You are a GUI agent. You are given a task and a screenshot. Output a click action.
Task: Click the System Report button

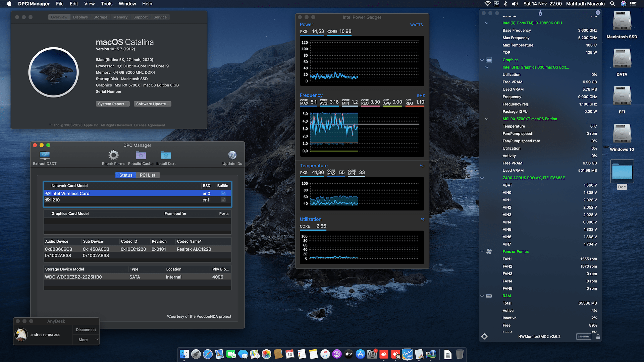click(113, 104)
